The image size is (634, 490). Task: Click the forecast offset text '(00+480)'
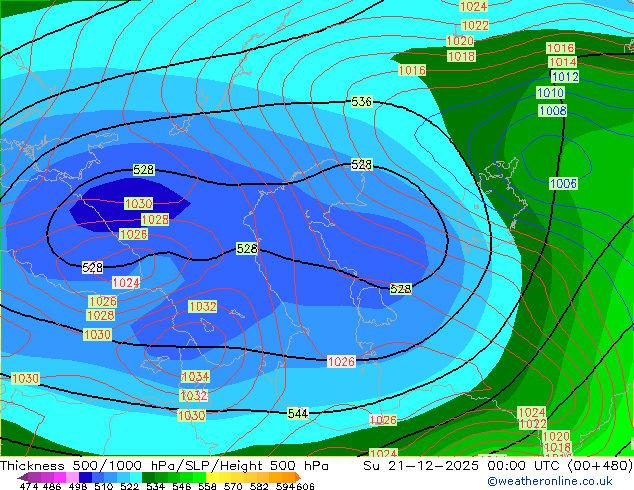[x=600, y=466]
